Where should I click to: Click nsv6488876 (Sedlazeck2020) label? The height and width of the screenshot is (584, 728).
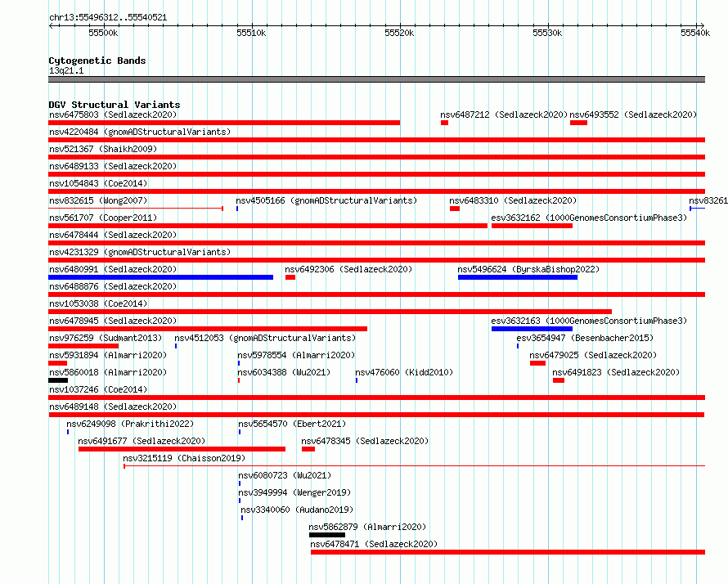click(113, 286)
